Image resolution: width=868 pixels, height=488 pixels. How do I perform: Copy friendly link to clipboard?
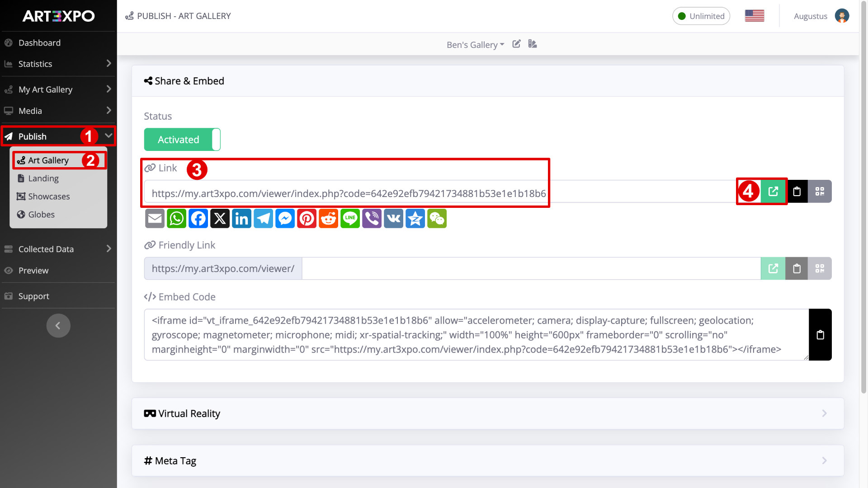[x=797, y=268]
